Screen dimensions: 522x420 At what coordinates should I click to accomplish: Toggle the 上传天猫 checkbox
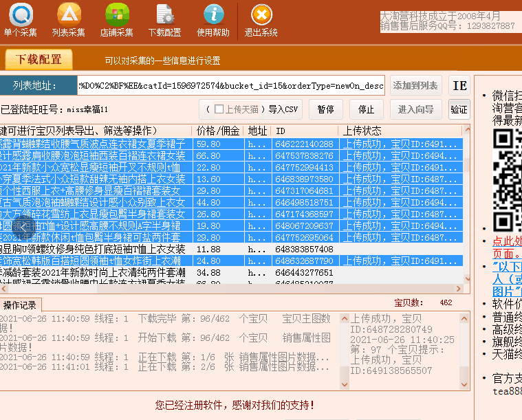219,109
